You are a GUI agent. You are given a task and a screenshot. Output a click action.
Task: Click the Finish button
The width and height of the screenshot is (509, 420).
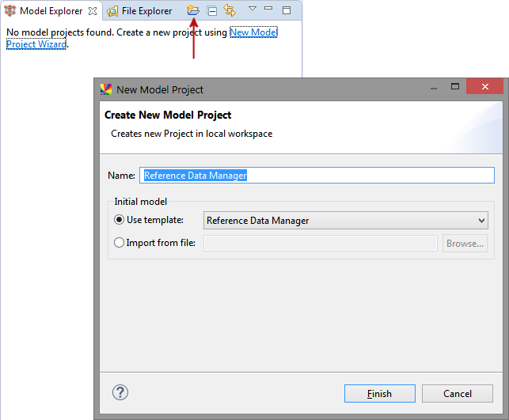click(379, 394)
